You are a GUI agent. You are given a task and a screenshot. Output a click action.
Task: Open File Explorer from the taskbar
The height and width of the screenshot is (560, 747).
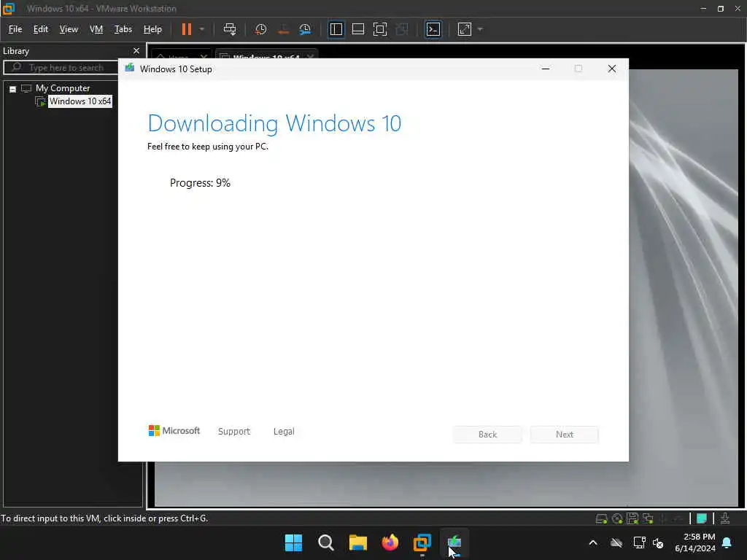pos(357,542)
